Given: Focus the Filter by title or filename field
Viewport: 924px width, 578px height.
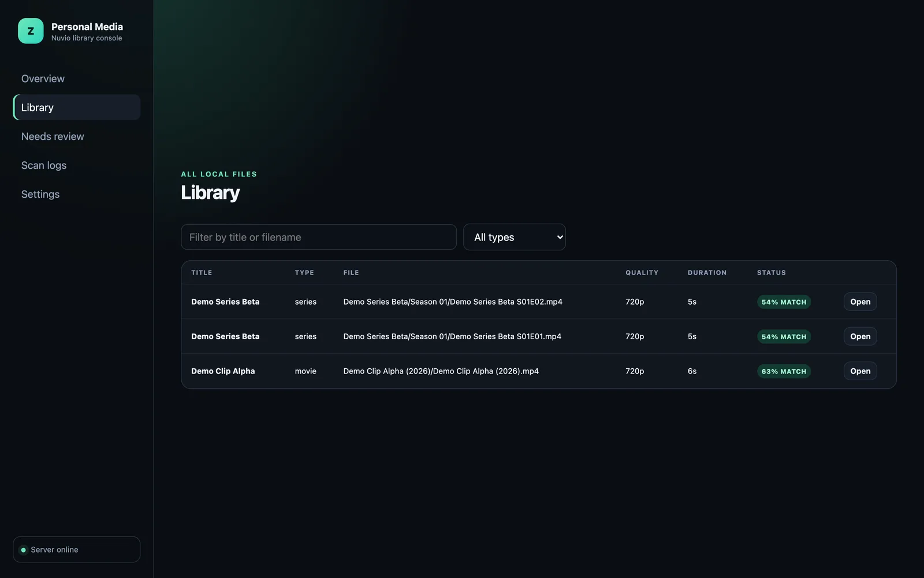Looking at the screenshot, I should pyautogui.click(x=319, y=237).
